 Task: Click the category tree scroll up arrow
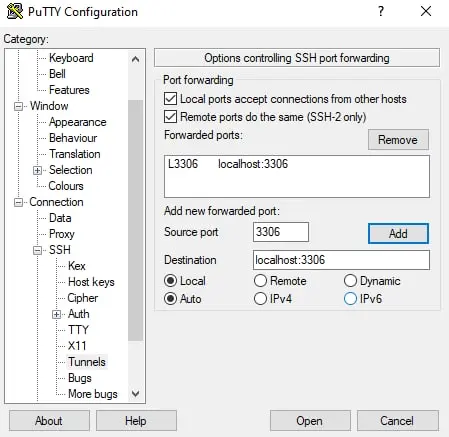click(x=135, y=59)
